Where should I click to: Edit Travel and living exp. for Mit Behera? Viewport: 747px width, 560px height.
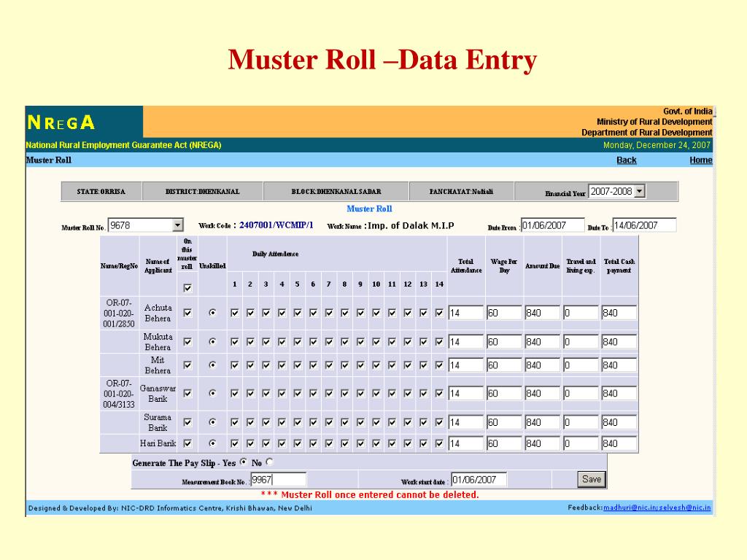(x=581, y=365)
